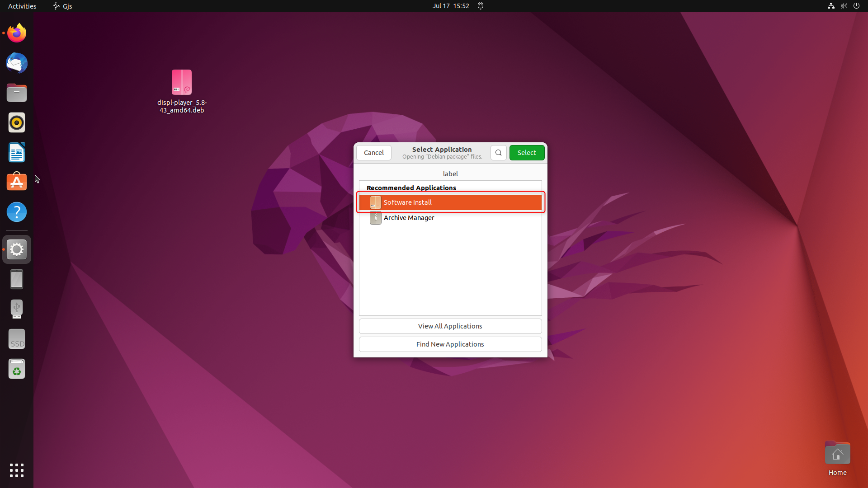Image resolution: width=868 pixels, height=488 pixels.
Task: Launch Thunderbird mail from dock
Action: pyautogui.click(x=17, y=63)
